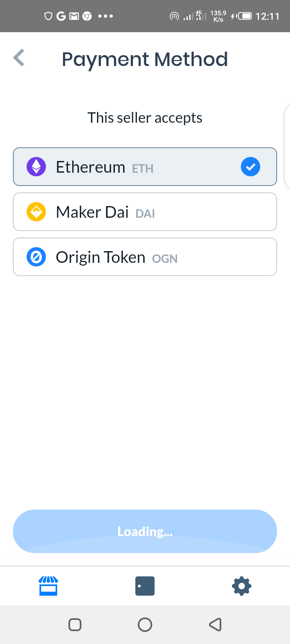Tap the yellow Maker Dai logo icon

[x=36, y=212]
